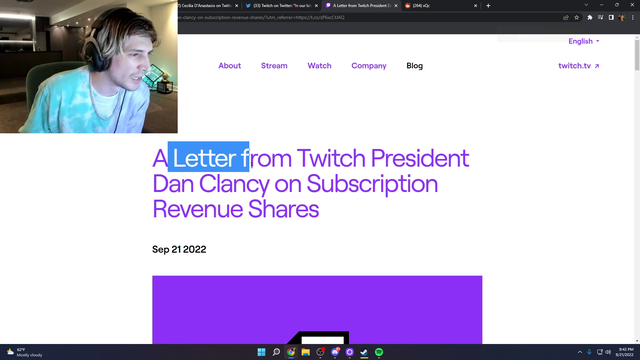The width and height of the screenshot is (640, 360).
Task: Open the volume tray icon
Action: (x=608, y=352)
